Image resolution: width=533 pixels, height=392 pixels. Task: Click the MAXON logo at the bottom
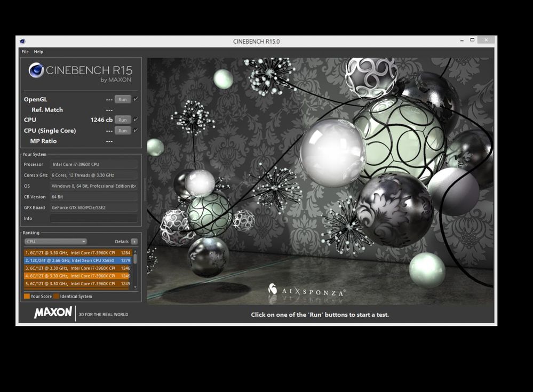click(53, 312)
